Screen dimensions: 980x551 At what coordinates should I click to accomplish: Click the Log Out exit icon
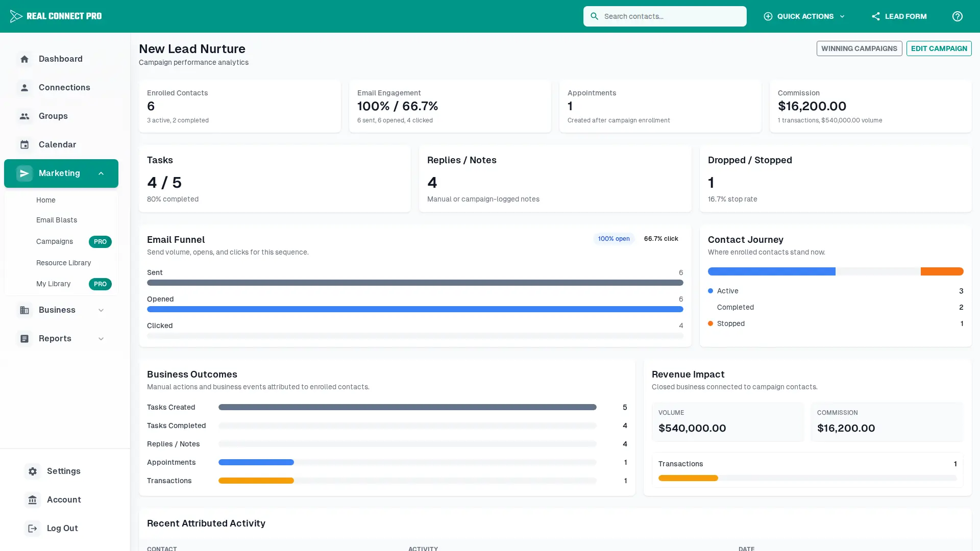tap(33, 529)
